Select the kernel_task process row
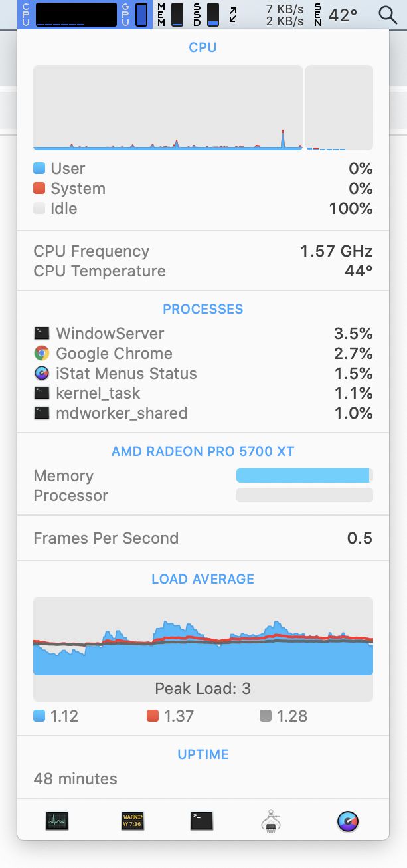Screen dimensions: 407x868 click(203, 393)
